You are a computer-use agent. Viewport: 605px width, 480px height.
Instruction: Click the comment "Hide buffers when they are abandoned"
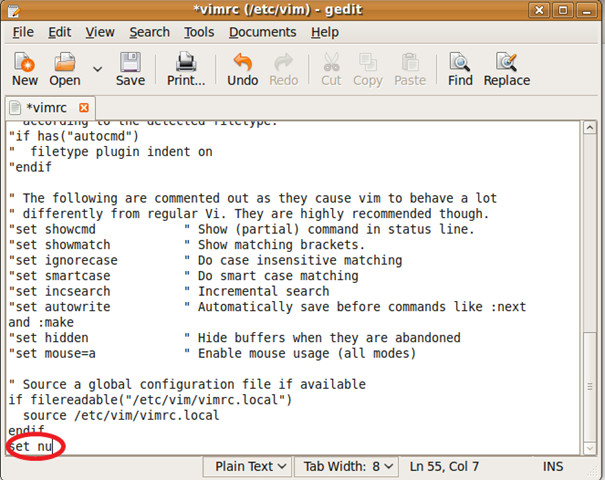[329, 338]
